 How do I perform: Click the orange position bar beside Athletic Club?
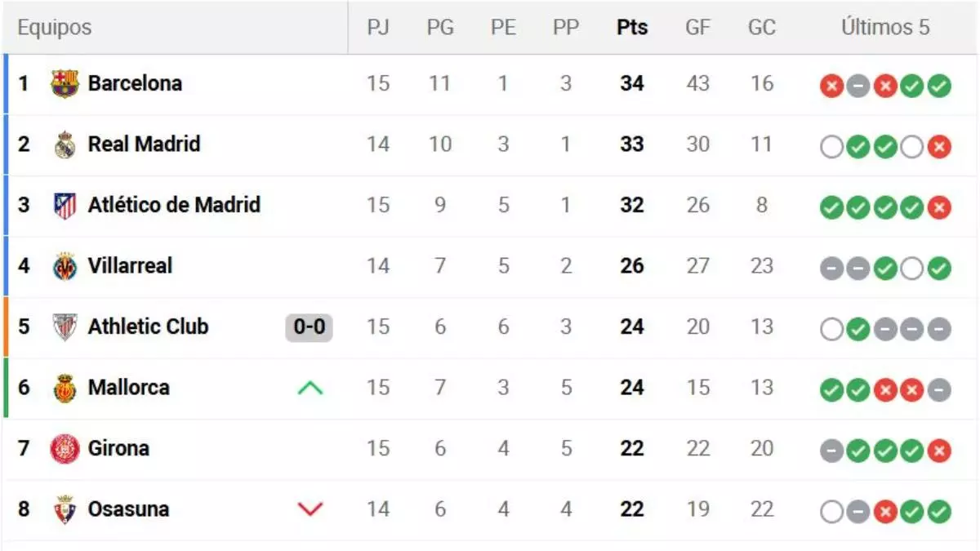4,327
